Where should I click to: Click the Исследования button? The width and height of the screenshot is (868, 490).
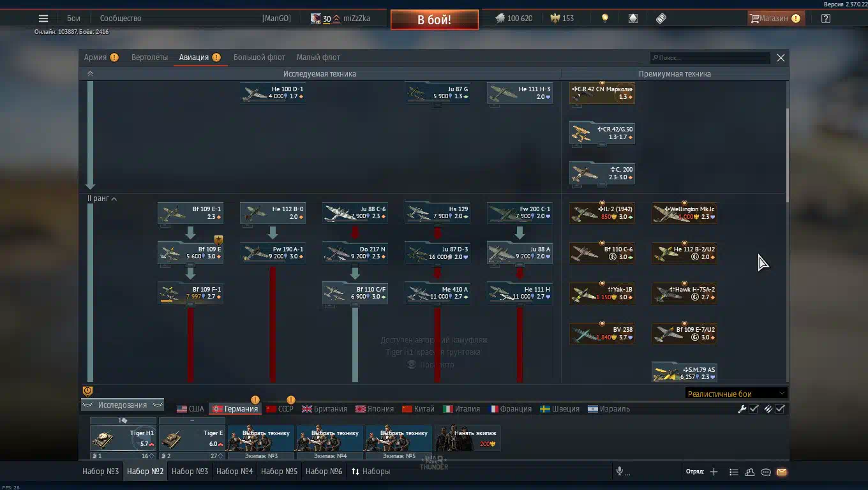pyautogui.click(x=123, y=405)
